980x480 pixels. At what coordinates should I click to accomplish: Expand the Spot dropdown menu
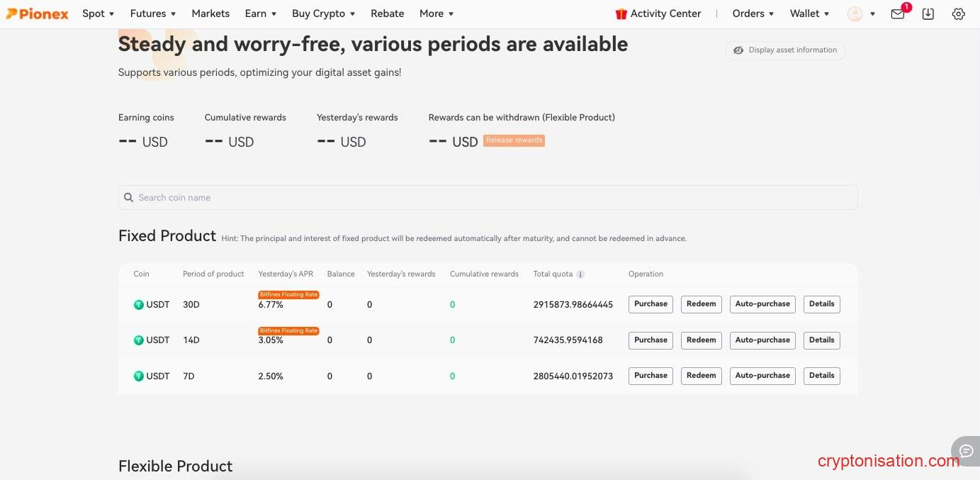(98, 13)
